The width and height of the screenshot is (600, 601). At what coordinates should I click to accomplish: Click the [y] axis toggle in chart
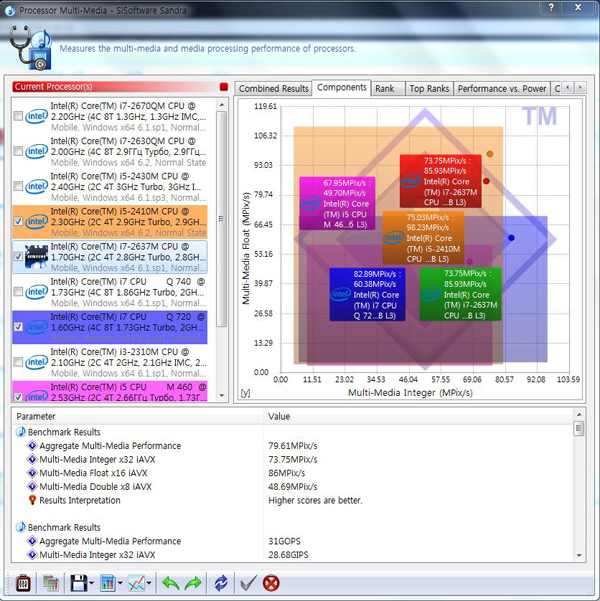(x=245, y=393)
